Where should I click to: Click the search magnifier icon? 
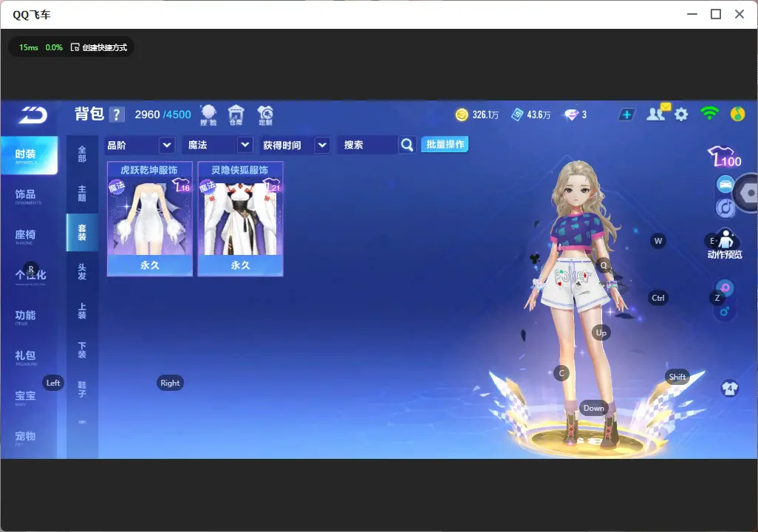(407, 145)
